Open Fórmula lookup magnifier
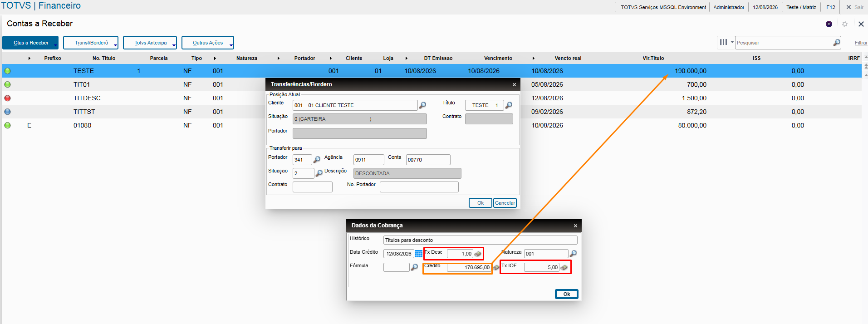Screen dimensions: 868x324 tap(414, 267)
